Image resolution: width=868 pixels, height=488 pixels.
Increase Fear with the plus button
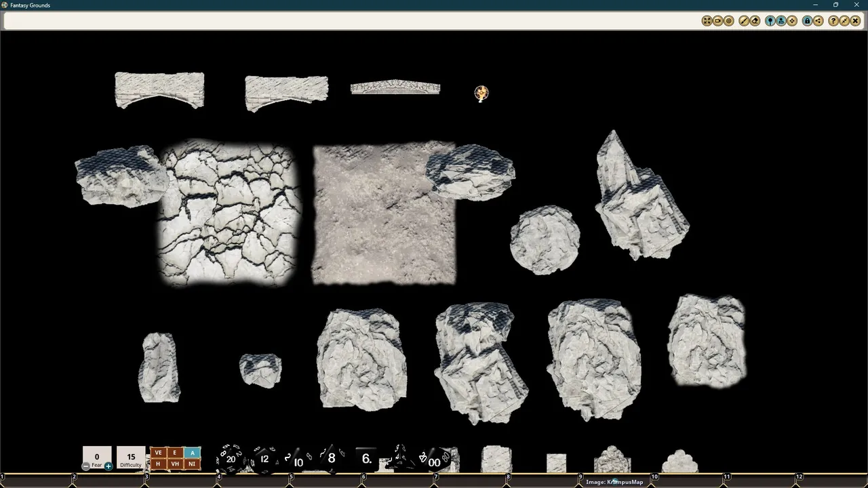point(108,466)
